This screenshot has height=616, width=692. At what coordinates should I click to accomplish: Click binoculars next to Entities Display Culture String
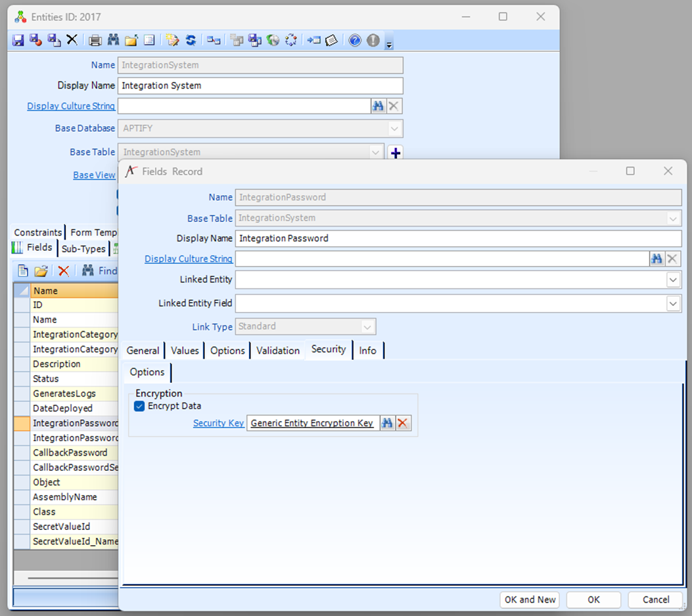379,106
